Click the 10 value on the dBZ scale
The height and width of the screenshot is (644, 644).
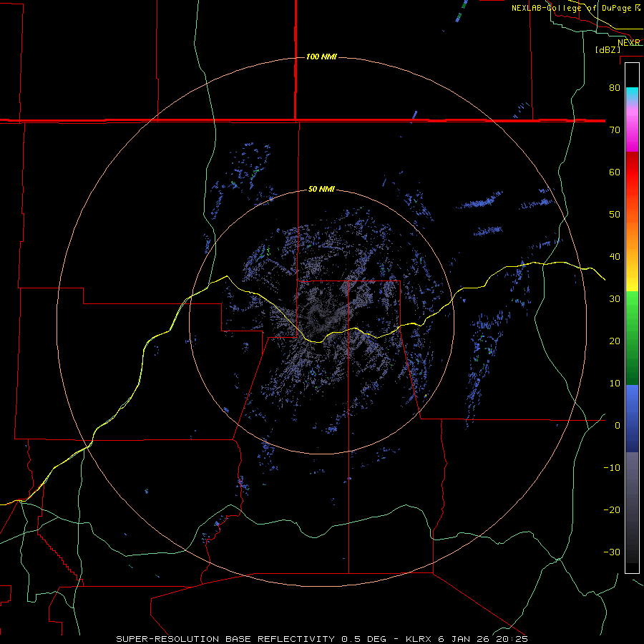tap(615, 384)
